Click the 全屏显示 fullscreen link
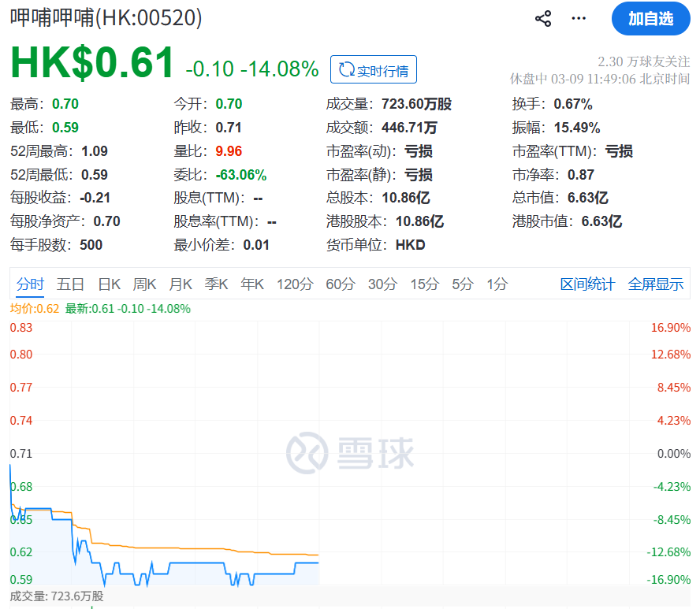This screenshot has width=700, height=609. [x=656, y=284]
